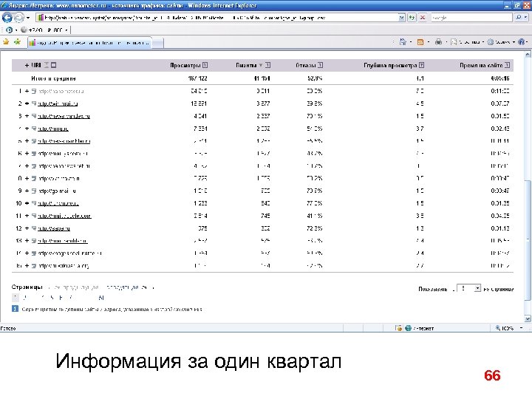Open the search provider dropdown arrow

coord(526,18)
